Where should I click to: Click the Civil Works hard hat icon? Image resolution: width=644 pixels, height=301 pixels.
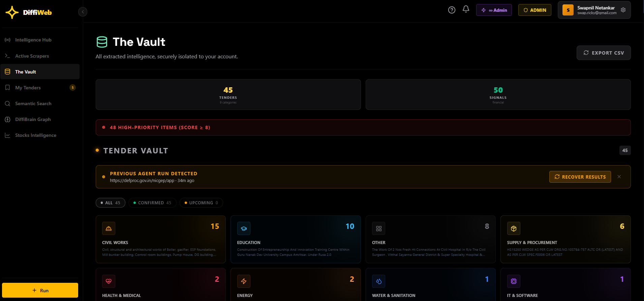(109, 229)
